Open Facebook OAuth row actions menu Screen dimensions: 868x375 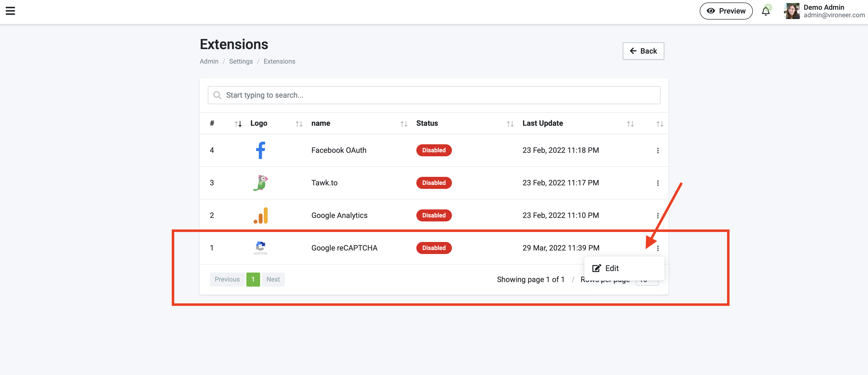(x=657, y=150)
